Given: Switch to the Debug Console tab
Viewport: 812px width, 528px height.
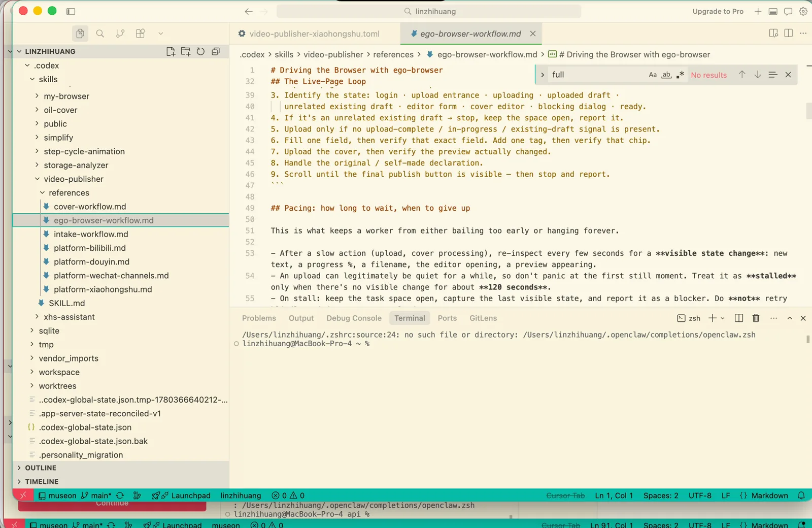Looking at the screenshot, I should pyautogui.click(x=354, y=318).
